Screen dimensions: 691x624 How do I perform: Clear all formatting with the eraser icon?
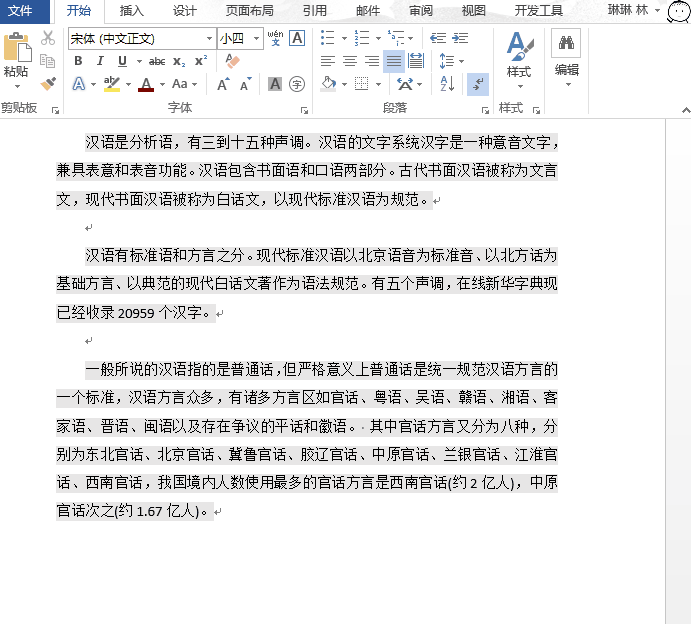pos(232,61)
